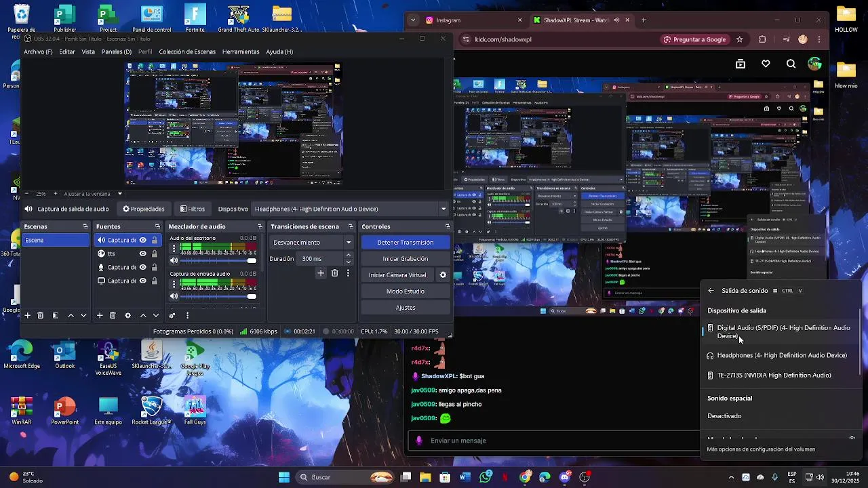Mute the Captura de entrada audio speaker
Screen dimensions: 868x488
click(174, 296)
